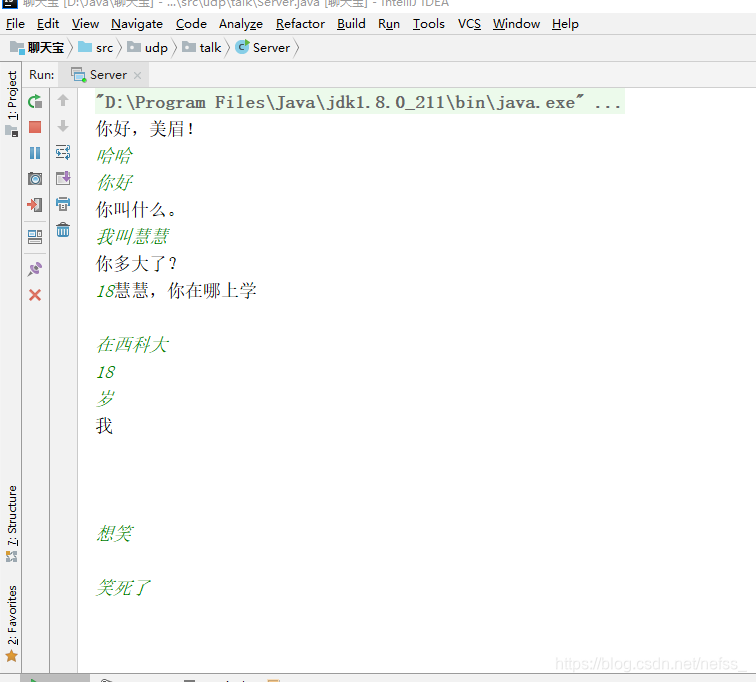Open the Help menu

click(565, 24)
